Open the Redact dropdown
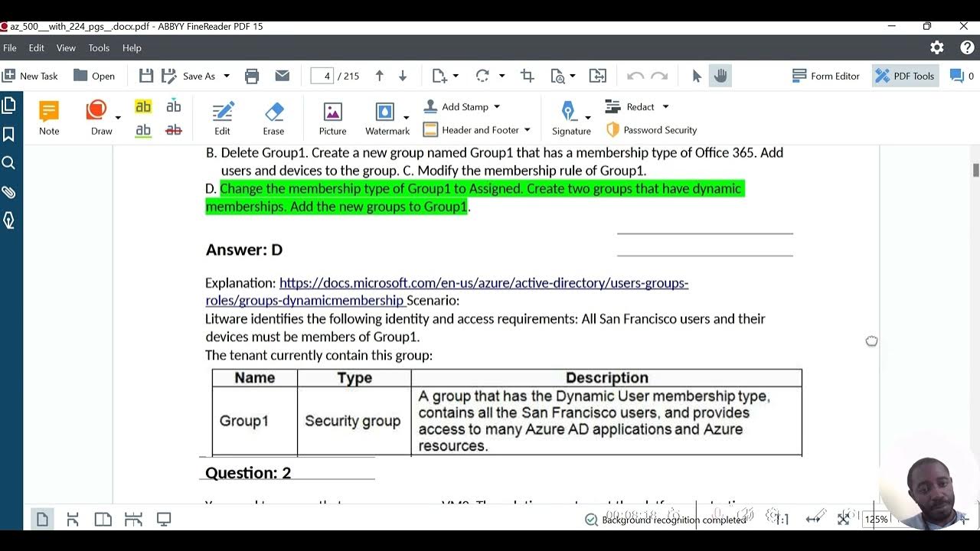980x551 pixels. pyautogui.click(x=637, y=107)
